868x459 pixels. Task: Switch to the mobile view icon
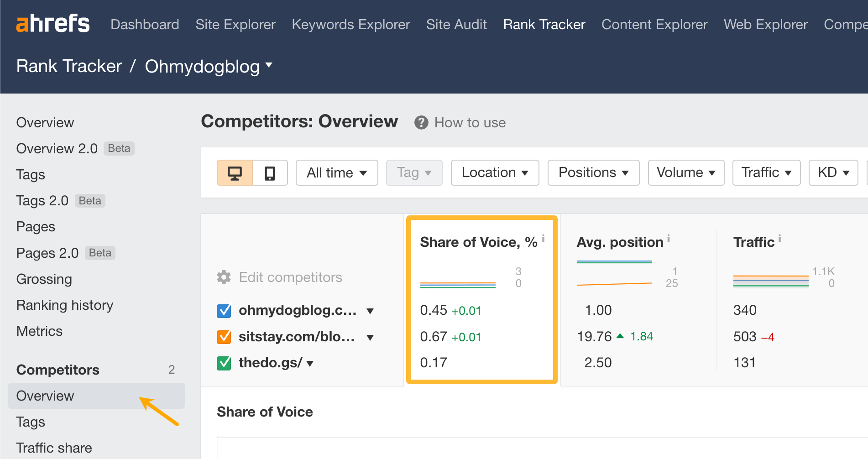tap(270, 172)
